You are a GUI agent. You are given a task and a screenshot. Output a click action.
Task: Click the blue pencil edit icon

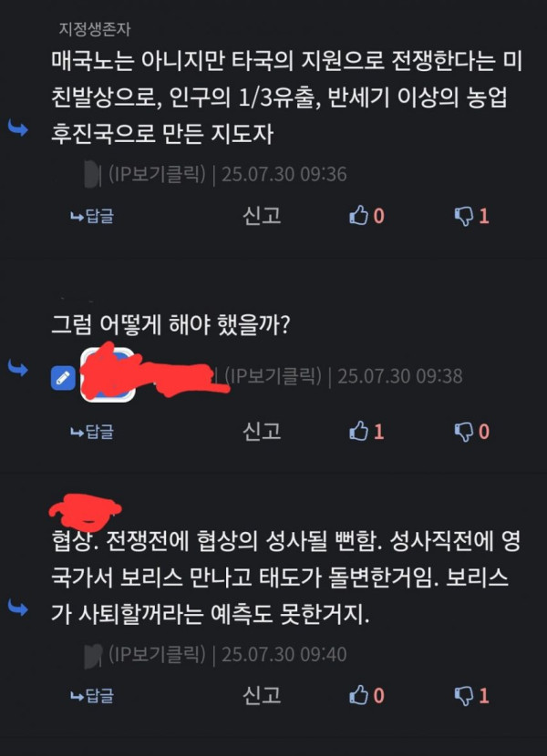tap(63, 378)
